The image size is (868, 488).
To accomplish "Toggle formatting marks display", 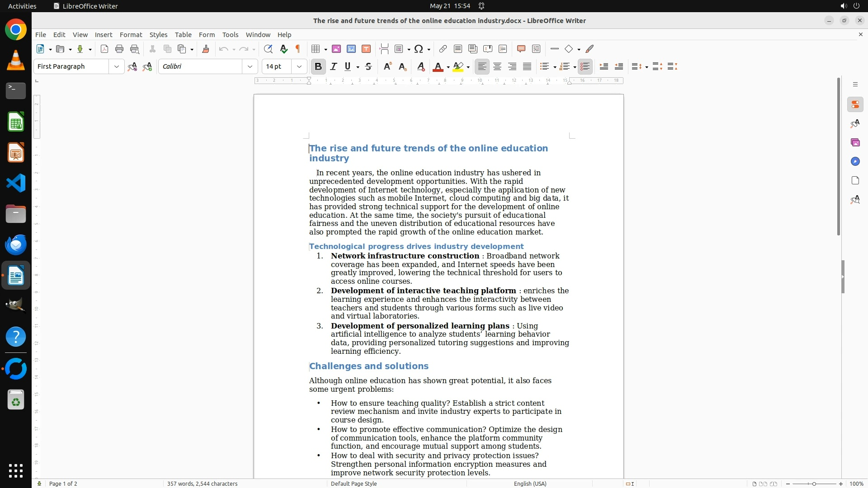I will 298,49.
